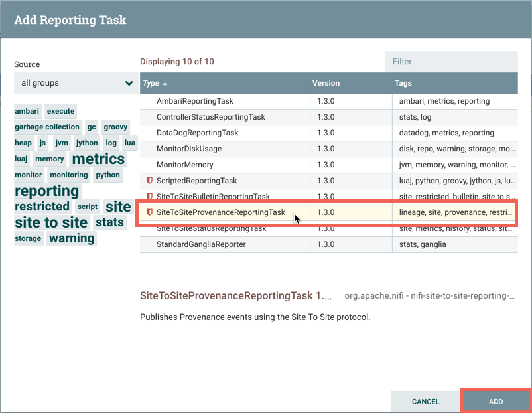Image resolution: width=532 pixels, height=413 pixels.
Task: Select the SiteToSiteStatusReportingTask row
Action: 329,229
